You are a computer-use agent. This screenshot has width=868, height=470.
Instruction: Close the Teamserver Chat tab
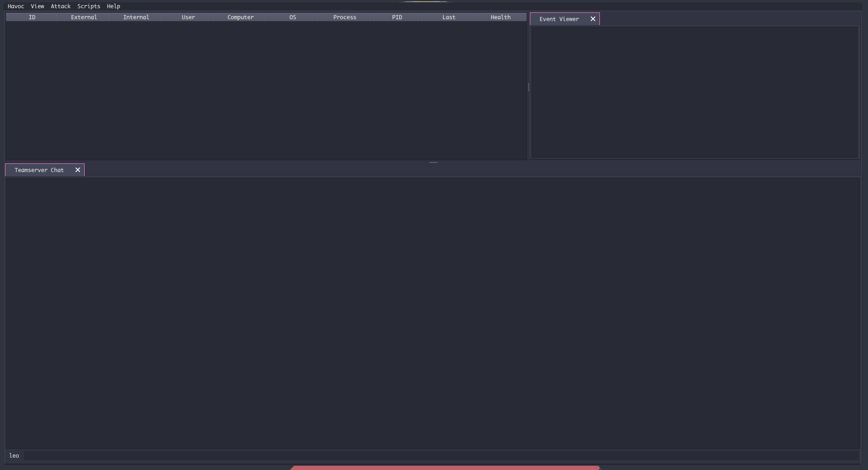pyautogui.click(x=78, y=170)
